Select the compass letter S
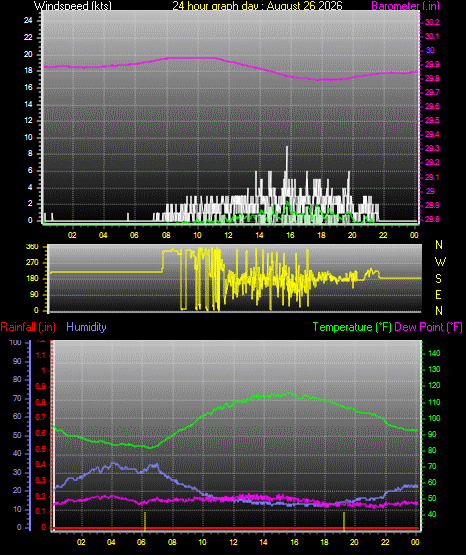466x555 pixels. [438, 279]
